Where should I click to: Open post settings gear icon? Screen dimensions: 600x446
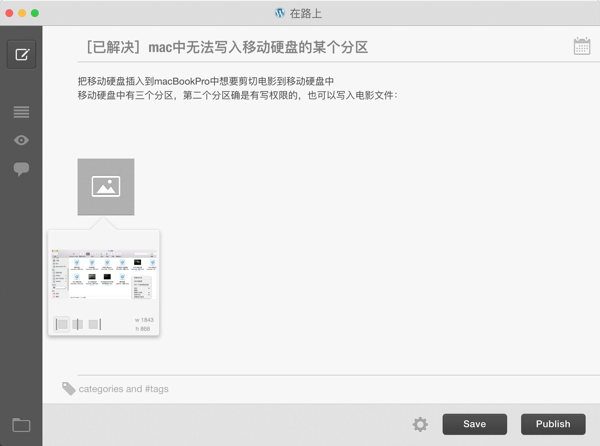420,424
